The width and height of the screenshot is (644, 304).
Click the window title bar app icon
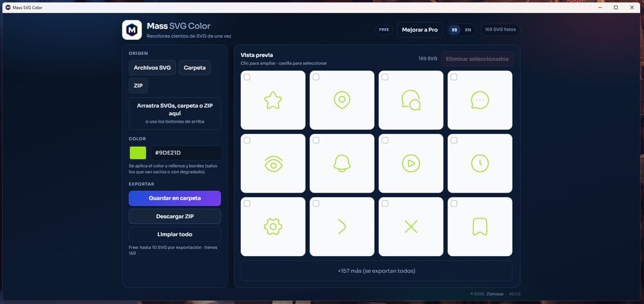8,8
